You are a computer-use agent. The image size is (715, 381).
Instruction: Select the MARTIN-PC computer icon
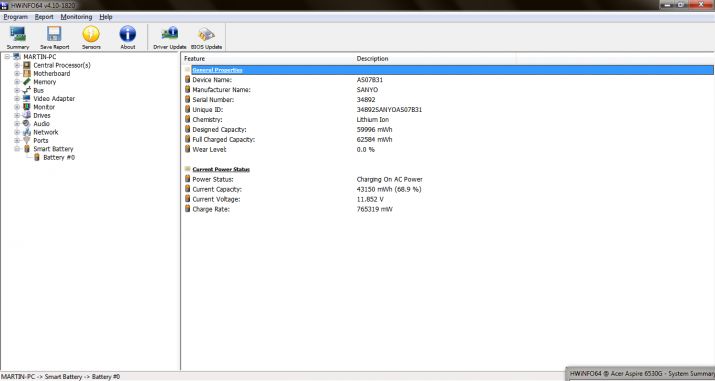coord(17,57)
